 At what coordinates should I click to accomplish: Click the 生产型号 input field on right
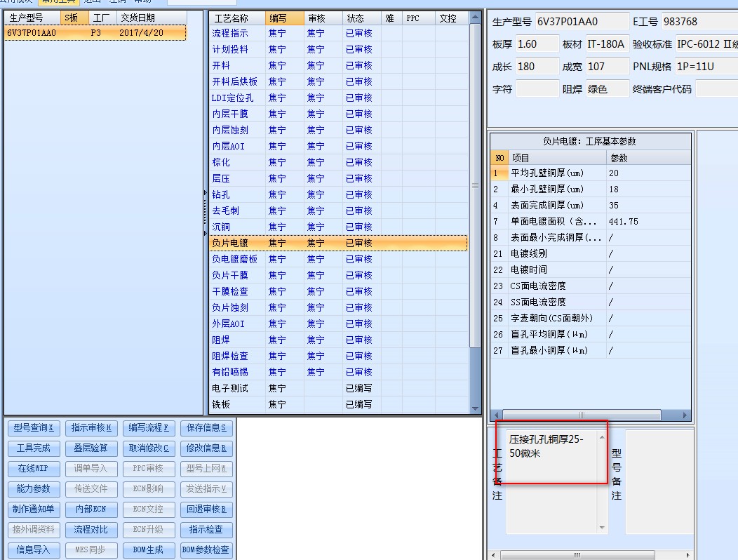[582, 22]
